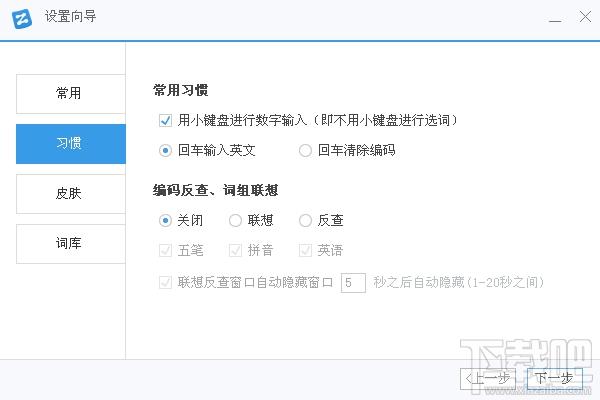The height and width of the screenshot is (400, 600).
Task: Toggle the 五笔 checkbox
Action: [x=165, y=251]
